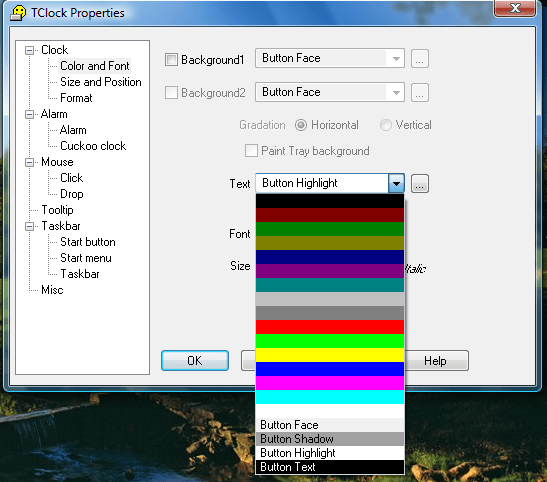Choose the purple color swatch
547x482 pixels.
tap(330, 271)
